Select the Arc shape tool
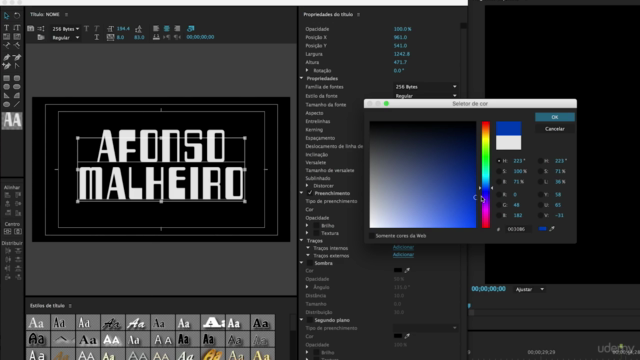 tap(17, 96)
